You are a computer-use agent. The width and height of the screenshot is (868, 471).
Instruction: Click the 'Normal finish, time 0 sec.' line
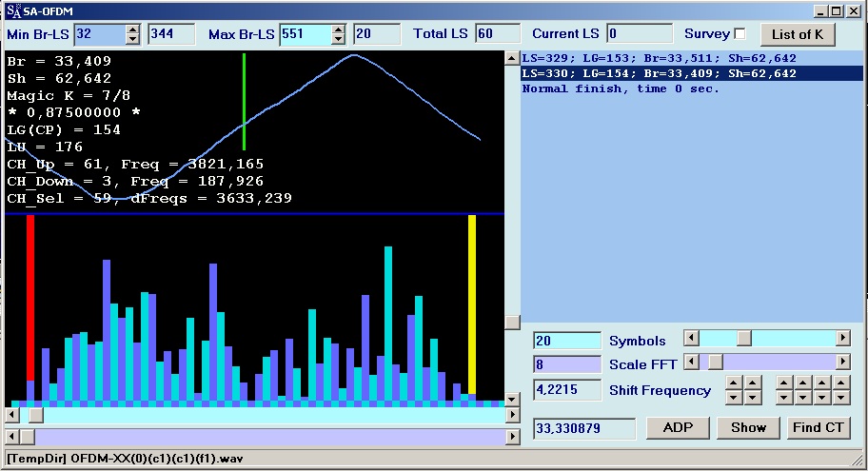pos(620,88)
